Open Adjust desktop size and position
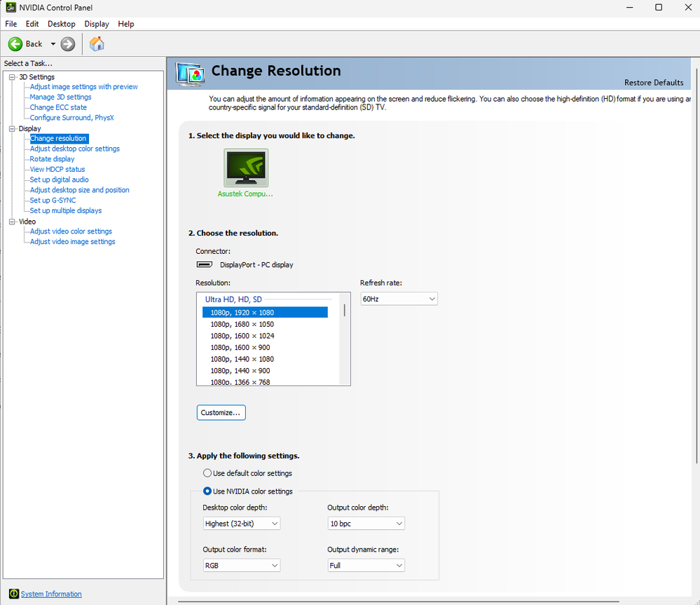 tap(79, 190)
